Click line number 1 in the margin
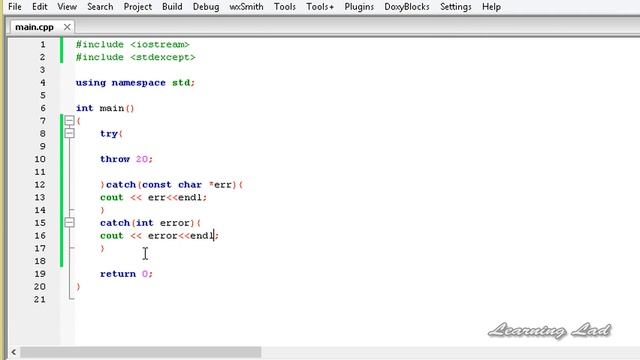Image resolution: width=640 pixels, height=360 pixels. click(42, 44)
